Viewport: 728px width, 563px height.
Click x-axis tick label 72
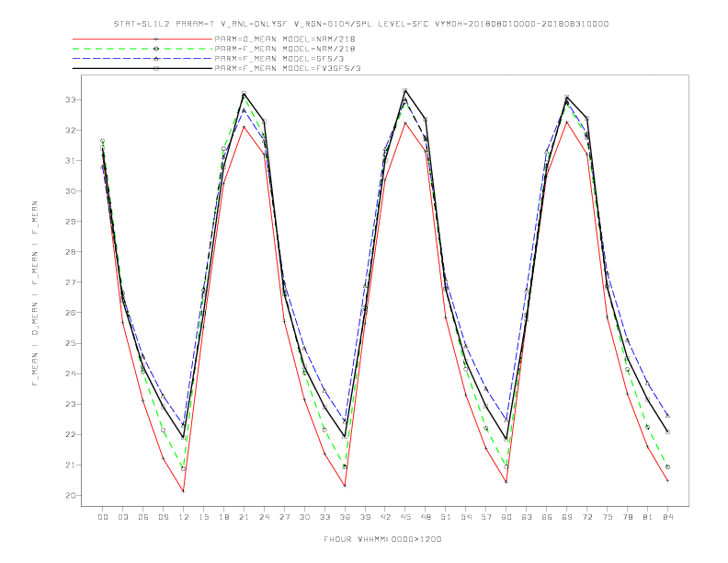coord(587,517)
